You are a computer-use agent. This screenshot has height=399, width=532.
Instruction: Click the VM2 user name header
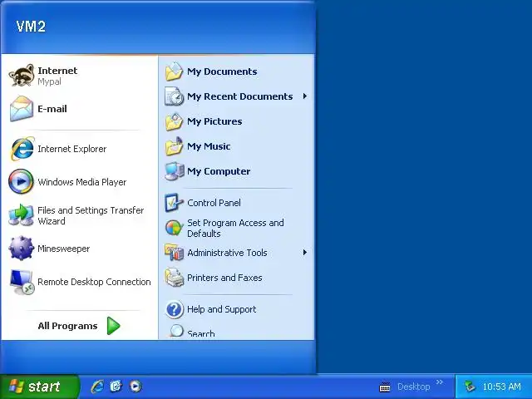pyautogui.click(x=31, y=27)
